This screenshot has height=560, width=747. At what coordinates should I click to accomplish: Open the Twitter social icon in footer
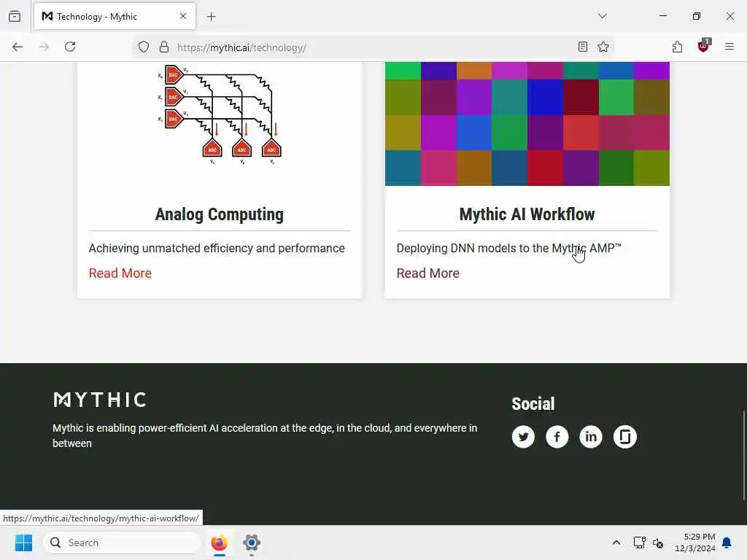[523, 437]
